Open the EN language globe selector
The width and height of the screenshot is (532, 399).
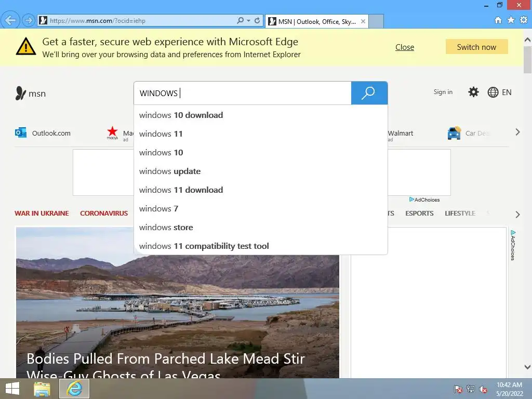tap(499, 92)
